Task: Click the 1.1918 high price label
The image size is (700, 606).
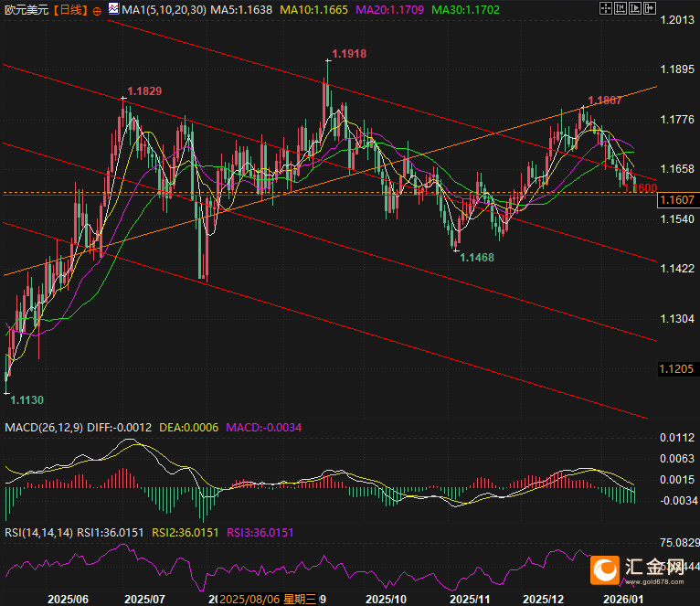Action: 350,54
